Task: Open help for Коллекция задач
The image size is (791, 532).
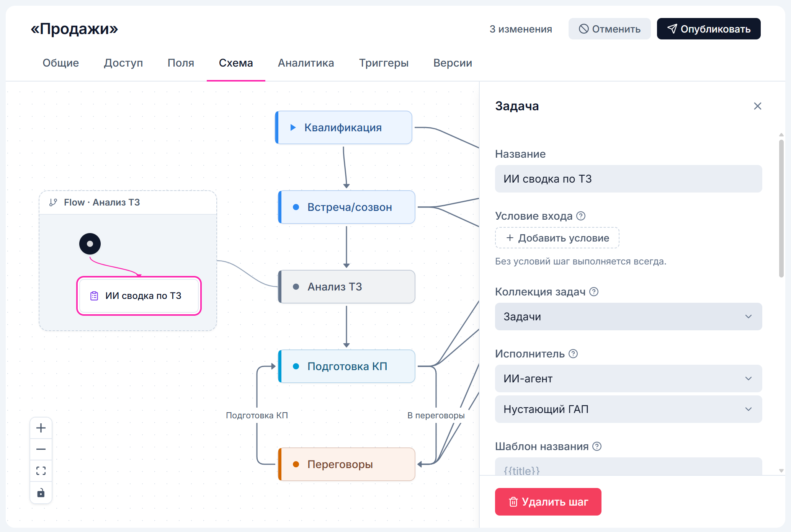Action: 594,292
